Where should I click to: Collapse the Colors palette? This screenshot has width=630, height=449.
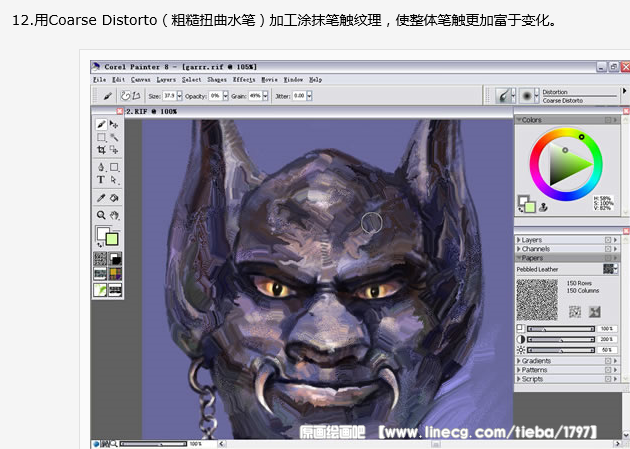[519, 120]
